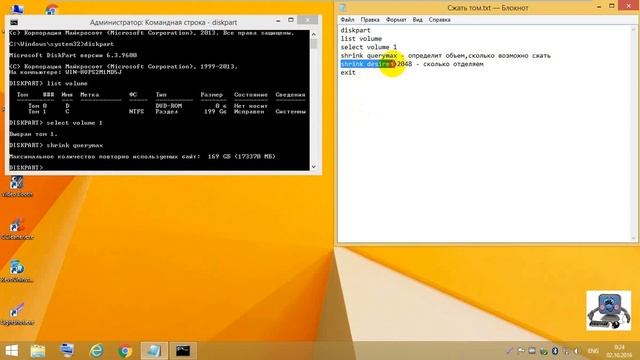Screen dimensions: 640x360
Task: Click 'DISKPART> select volume 1' line in Command Prompt
Action: pyautogui.click(x=56, y=122)
